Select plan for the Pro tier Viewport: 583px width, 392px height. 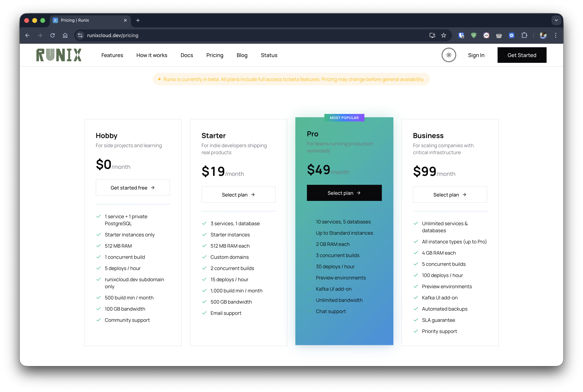[344, 193]
